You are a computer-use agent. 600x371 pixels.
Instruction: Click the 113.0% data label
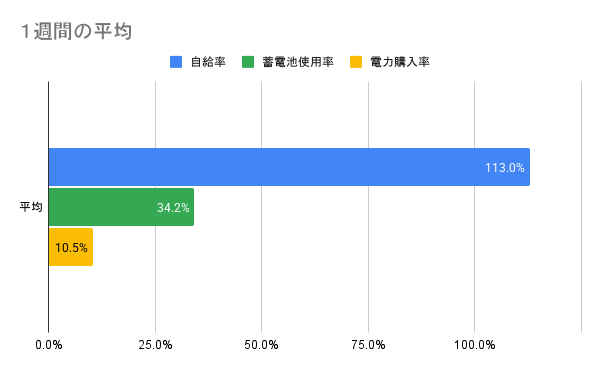click(x=505, y=168)
